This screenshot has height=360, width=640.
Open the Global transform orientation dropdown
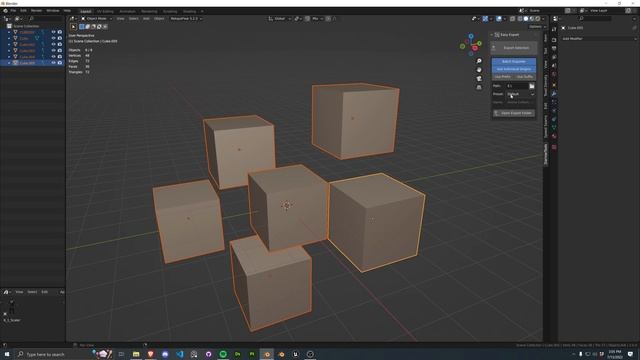coord(280,18)
